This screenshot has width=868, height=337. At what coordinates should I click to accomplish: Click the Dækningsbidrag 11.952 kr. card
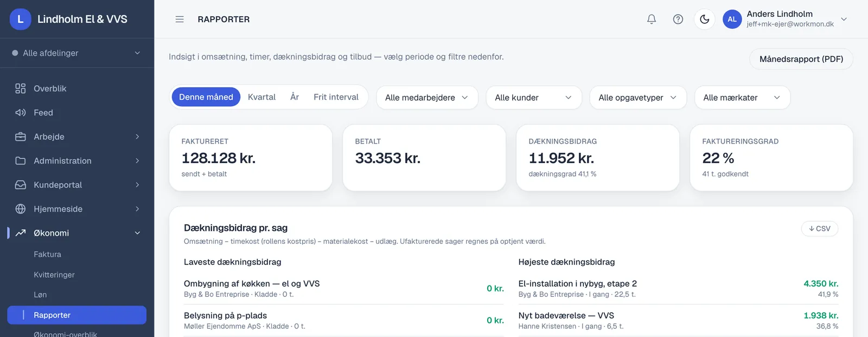point(598,158)
